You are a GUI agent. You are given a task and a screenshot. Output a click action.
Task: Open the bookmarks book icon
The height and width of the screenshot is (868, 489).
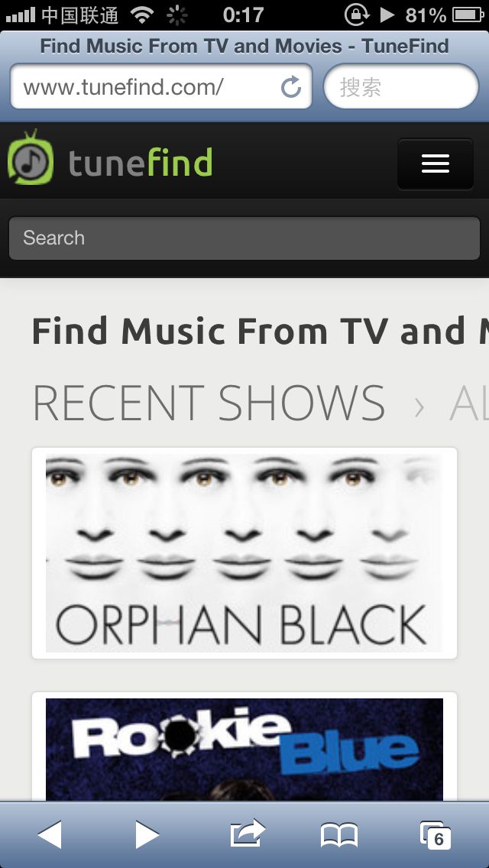(x=339, y=835)
